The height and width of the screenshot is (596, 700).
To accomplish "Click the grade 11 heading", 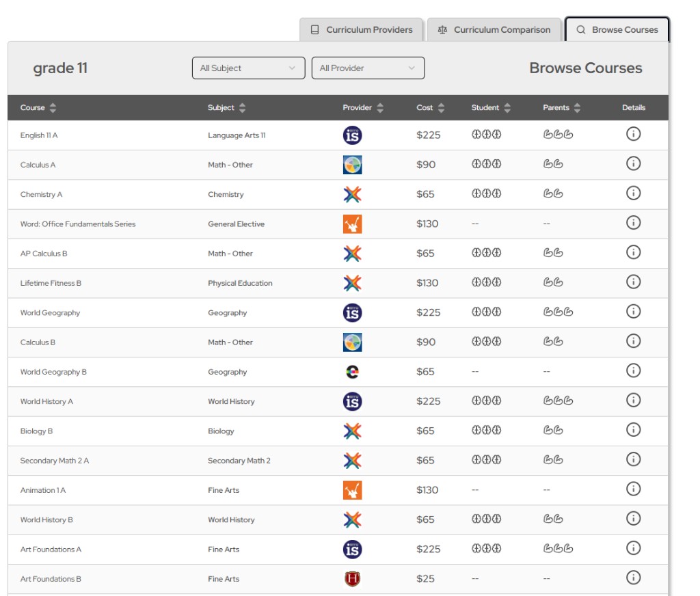I will (60, 68).
